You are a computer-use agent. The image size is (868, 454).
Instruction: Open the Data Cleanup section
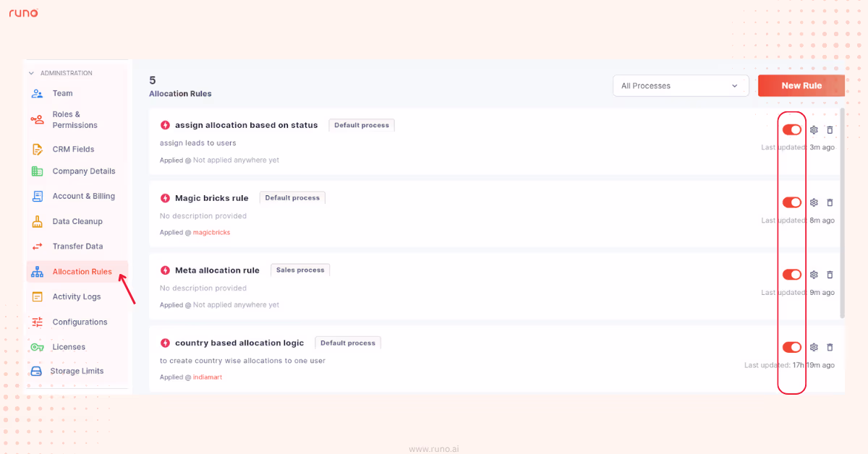coord(38,220)
